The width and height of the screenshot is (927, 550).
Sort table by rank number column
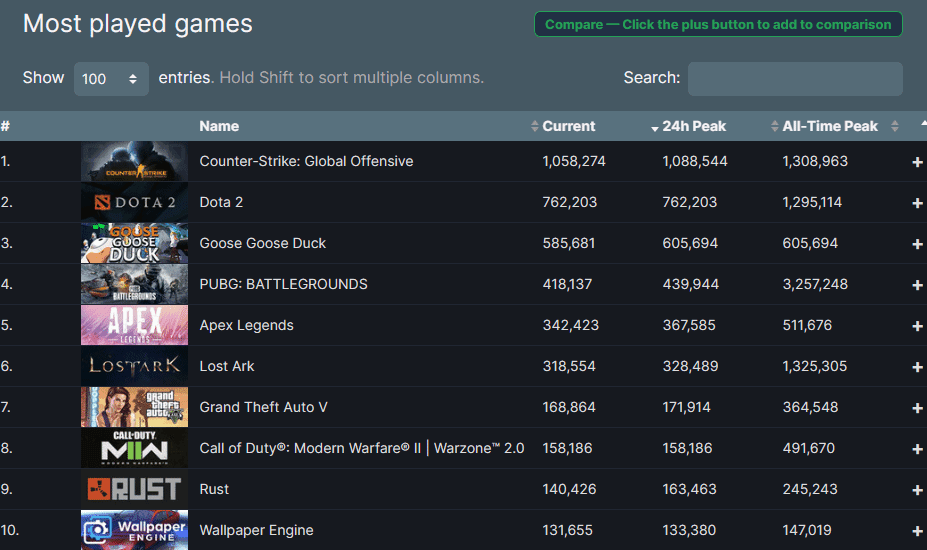5,126
